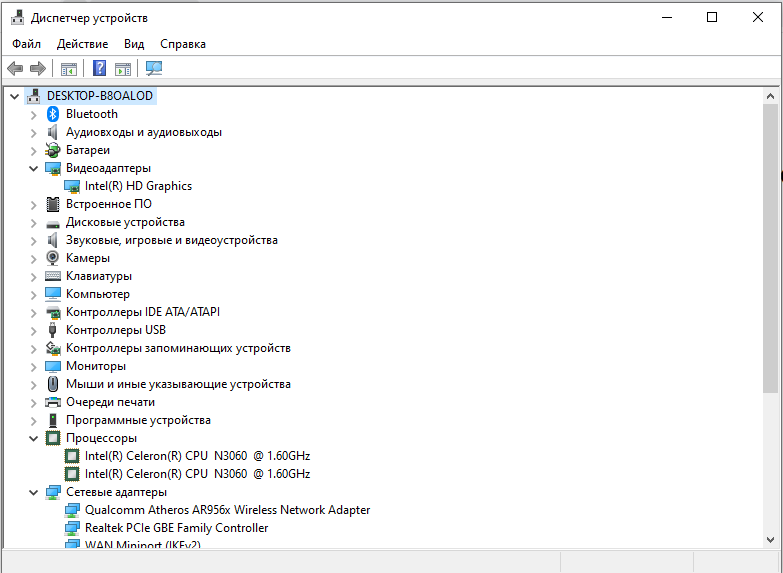Image resolution: width=783 pixels, height=573 pixels.
Task: Click the scrollbar down arrow
Action: tap(770, 539)
